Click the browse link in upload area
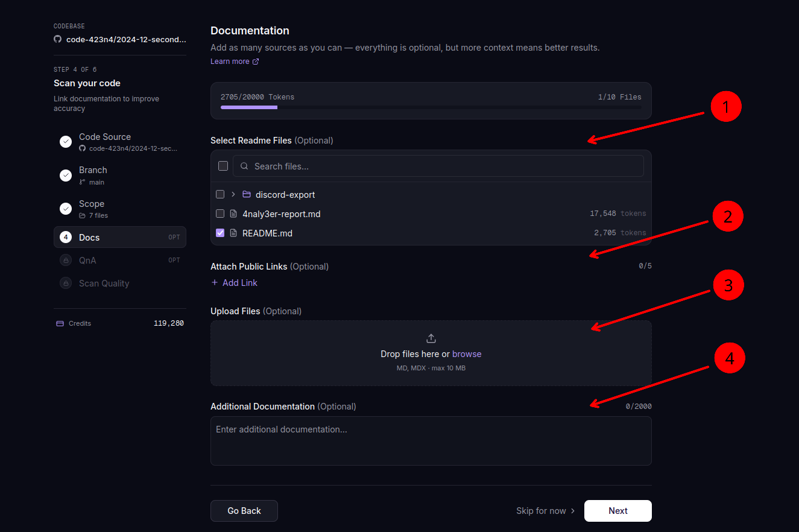The height and width of the screenshot is (532, 799). click(x=467, y=354)
